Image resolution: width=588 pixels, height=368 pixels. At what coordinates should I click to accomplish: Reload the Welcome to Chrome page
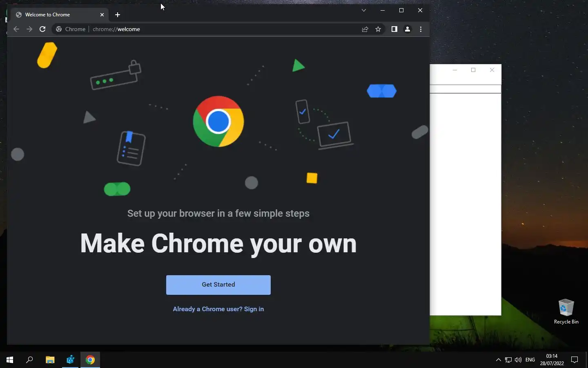coord(42,29)
